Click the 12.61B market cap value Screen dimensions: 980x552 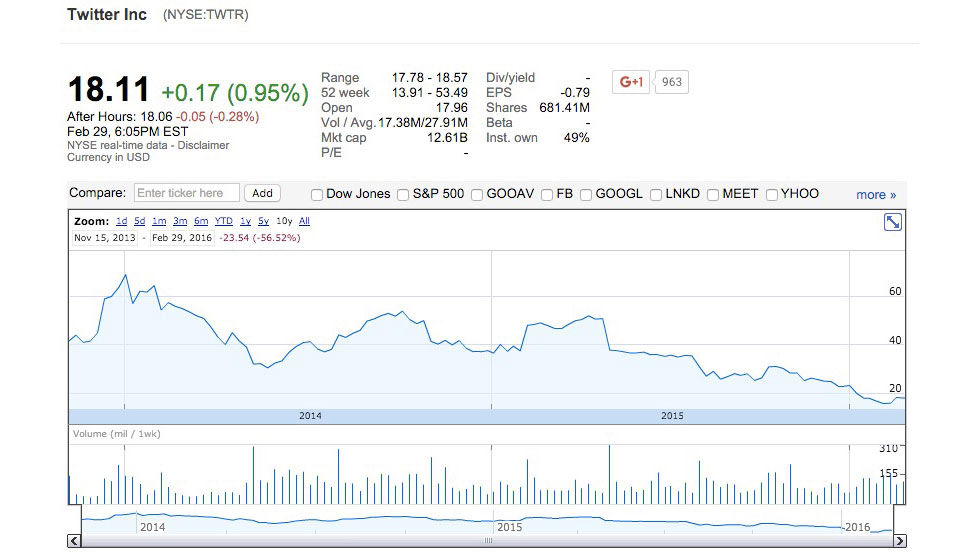[x=447, y=138]
